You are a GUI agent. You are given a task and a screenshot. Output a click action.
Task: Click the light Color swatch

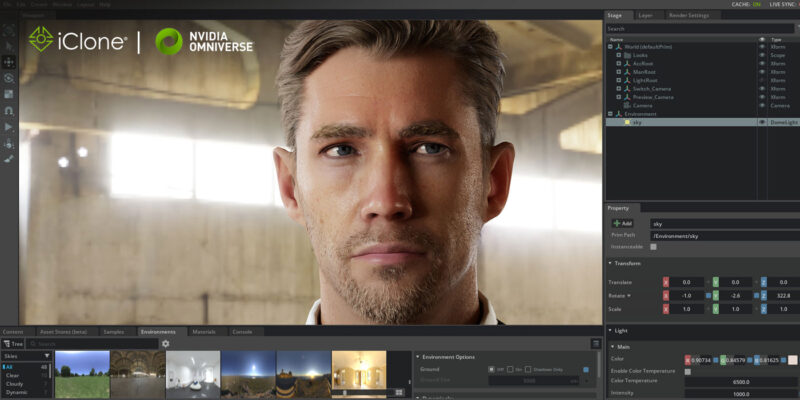click(x=792, y=359)
